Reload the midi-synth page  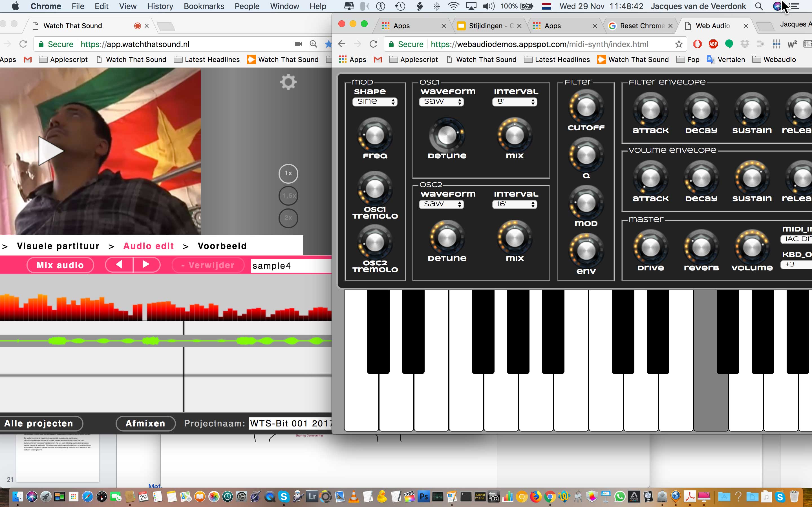tap(373, 44)
